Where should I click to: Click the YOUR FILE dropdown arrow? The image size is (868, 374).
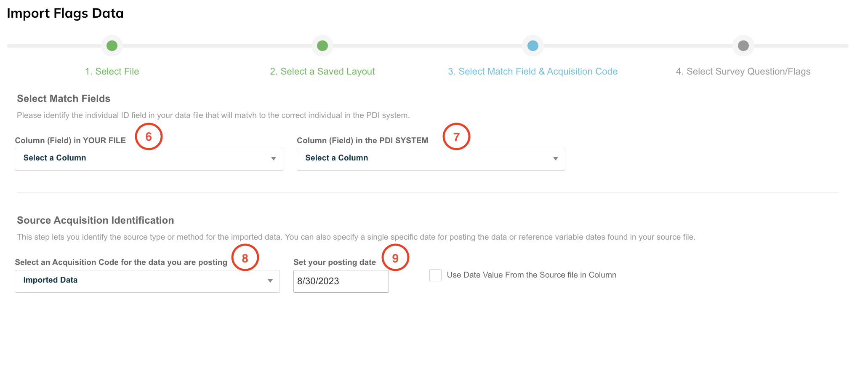pyautogui.click(x=274, y=159)
